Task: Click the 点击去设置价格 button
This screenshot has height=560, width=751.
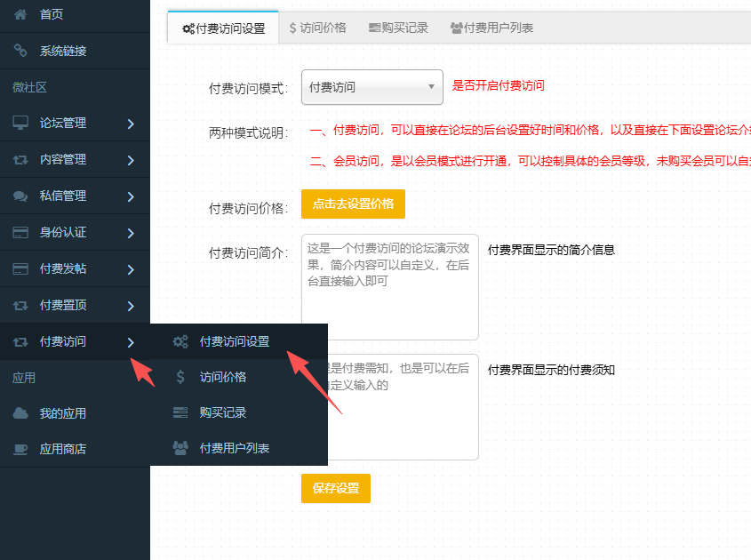Action: pos(353,204)
